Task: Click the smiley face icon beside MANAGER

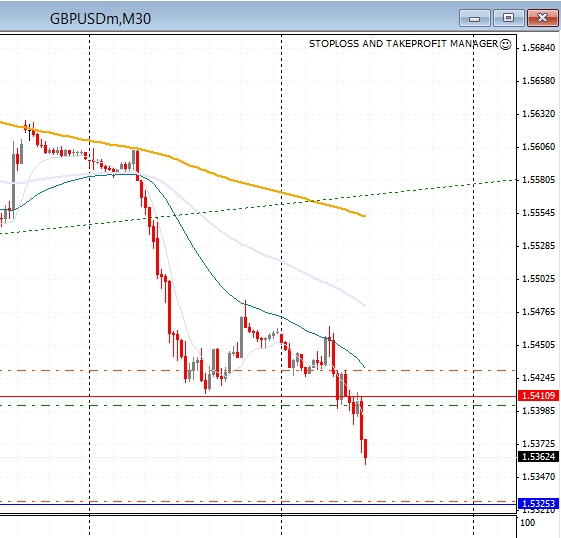Action: coord(505,44)
